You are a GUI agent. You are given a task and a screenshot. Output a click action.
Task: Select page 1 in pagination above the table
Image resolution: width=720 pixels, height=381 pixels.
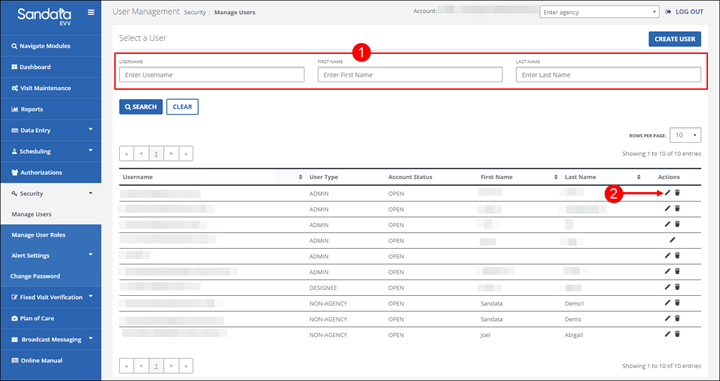[x=156, y=154]
